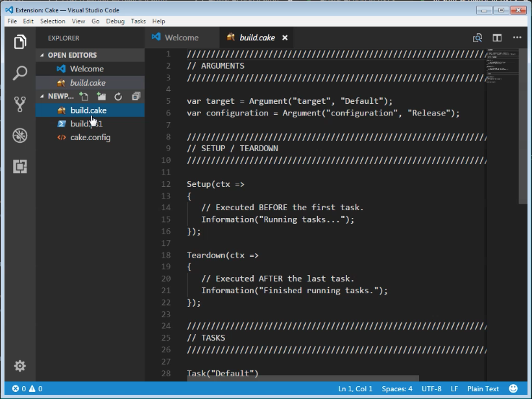Split the editor with the split icon

click(497, 38)
